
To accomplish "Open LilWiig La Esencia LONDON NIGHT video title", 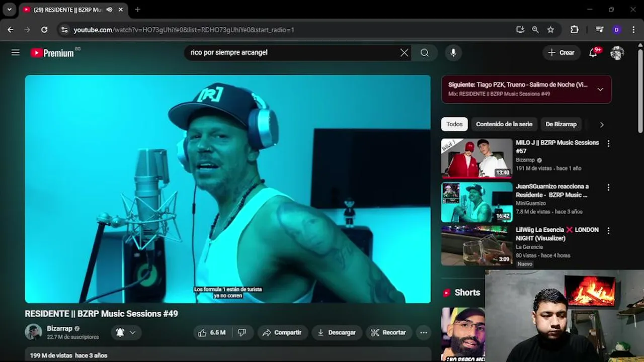I will pos(557,234).
